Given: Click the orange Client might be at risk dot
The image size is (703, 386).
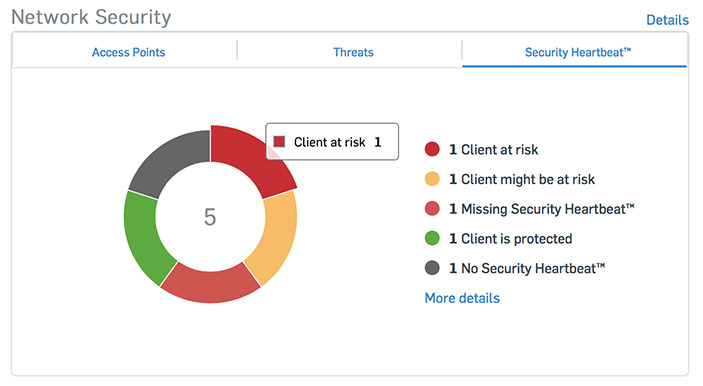Looking at the screenshot, I should (x=432, y=179).
